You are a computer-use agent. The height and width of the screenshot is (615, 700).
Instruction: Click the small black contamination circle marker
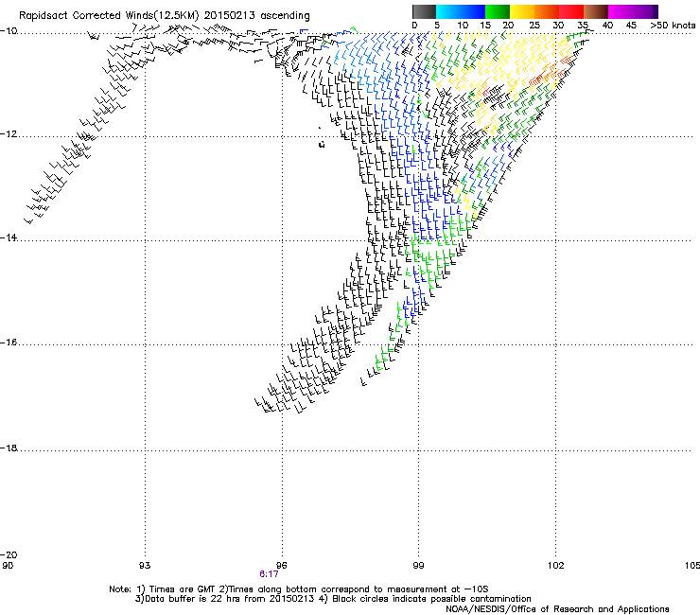322,144
